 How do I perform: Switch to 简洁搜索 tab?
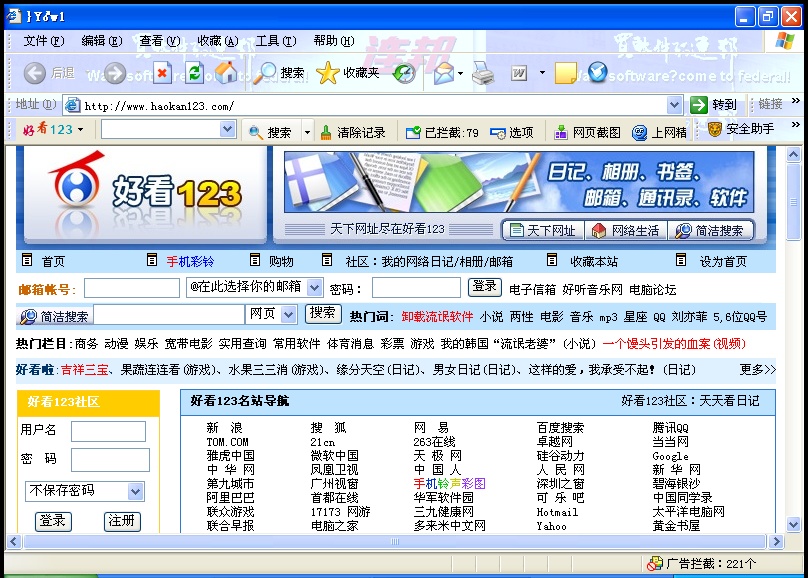pos(710,230)
